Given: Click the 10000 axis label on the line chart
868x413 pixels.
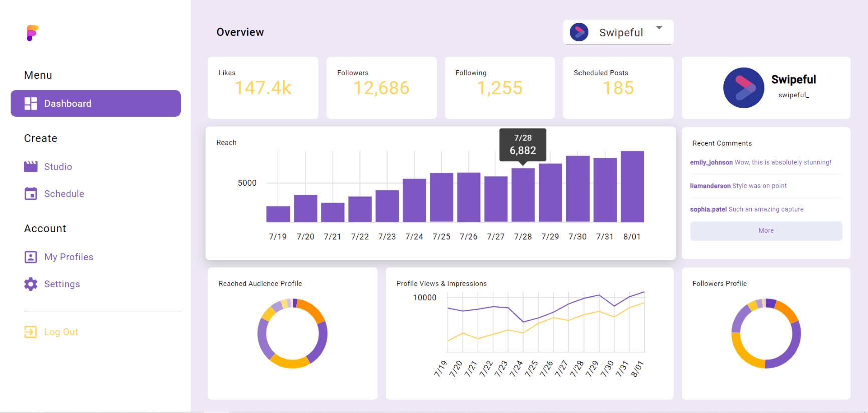Looking at the screenshot, I should (x=425, y=298).
